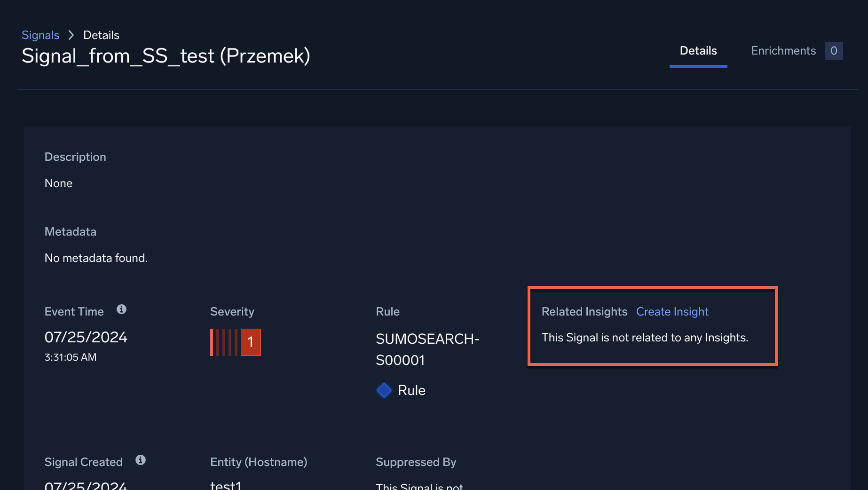Viewport: 868px width, 490px height.
Task: Click the breadcrumb chevron after Signals
Action: click(71, 35)
